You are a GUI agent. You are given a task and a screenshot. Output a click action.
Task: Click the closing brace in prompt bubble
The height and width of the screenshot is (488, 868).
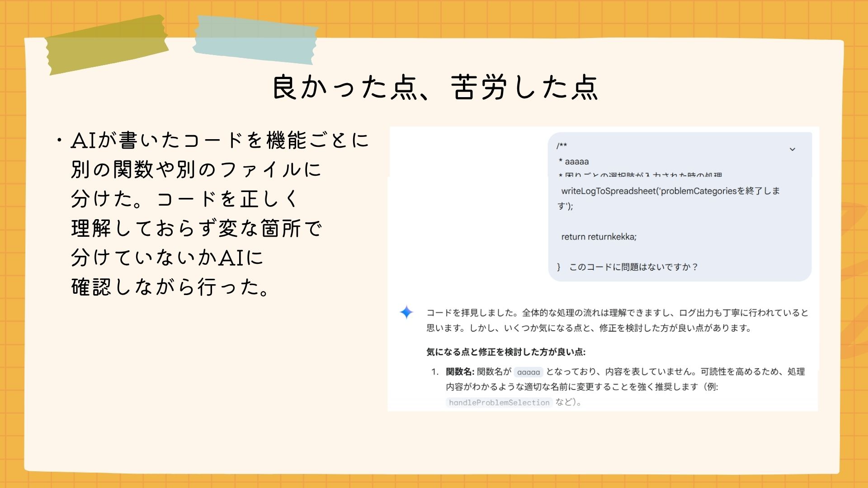point(559,267)
